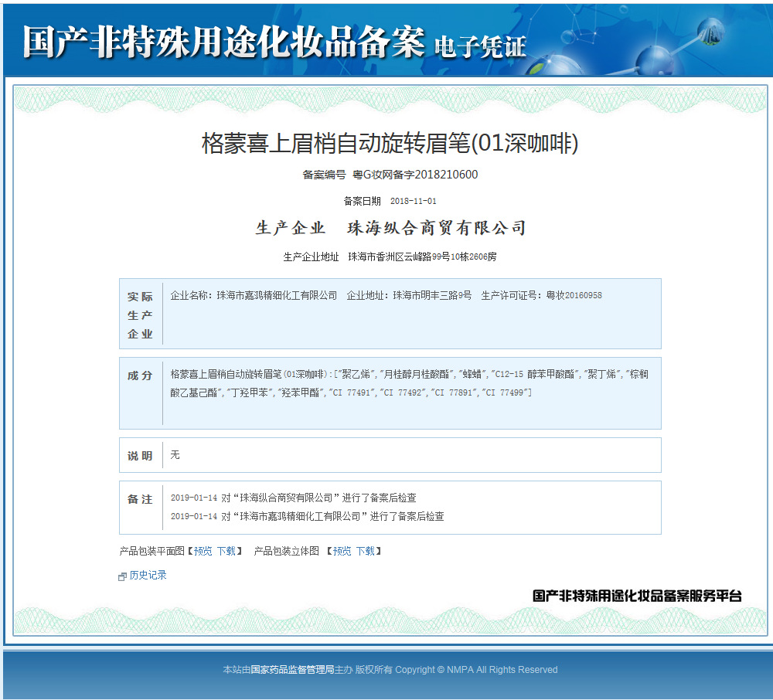The width and height of the screenshot is (773, 700).
Task: Click the 产品包装立体图 label
Action: pos(287,551)
